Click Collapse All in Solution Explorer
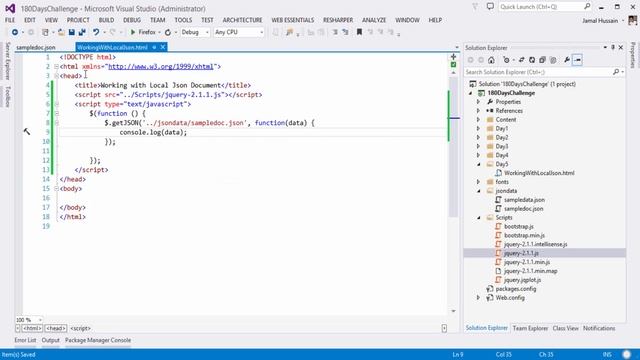Screen dimensions: 640x360 (542, 60)
